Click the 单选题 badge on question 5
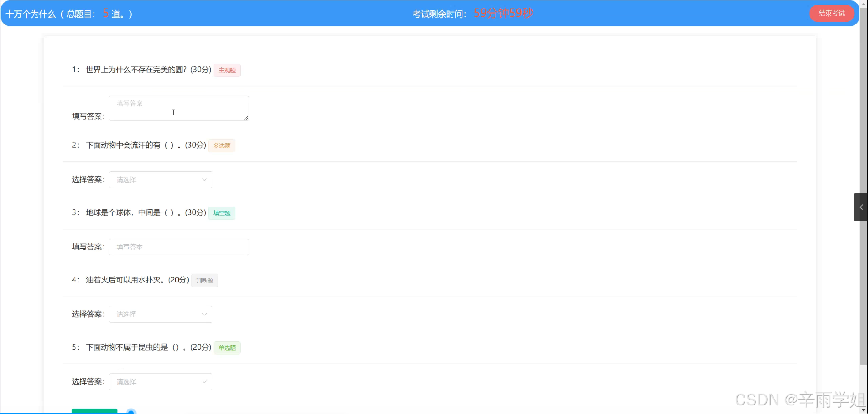This screenshot has height=414, width=868. tap(226, 348)
